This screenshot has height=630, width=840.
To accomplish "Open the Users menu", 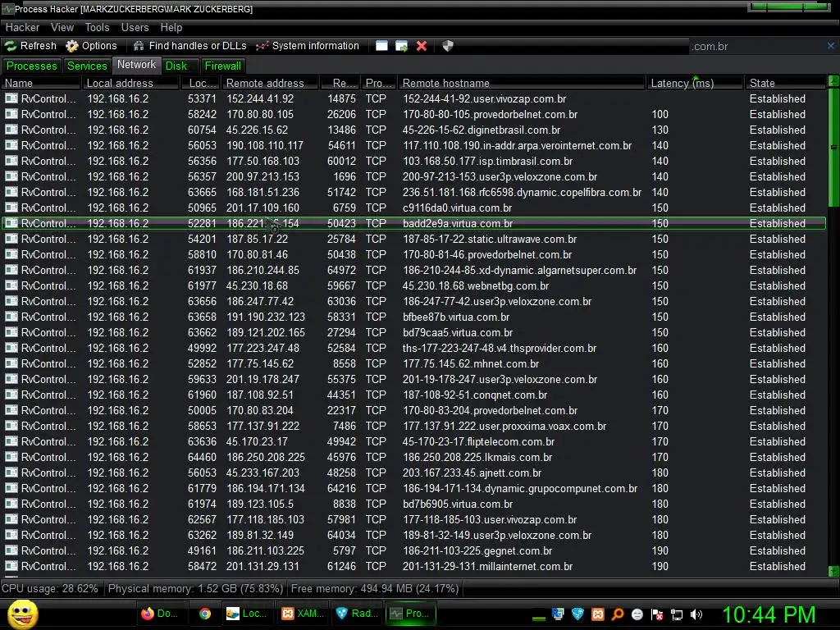I will click(135, 27).
